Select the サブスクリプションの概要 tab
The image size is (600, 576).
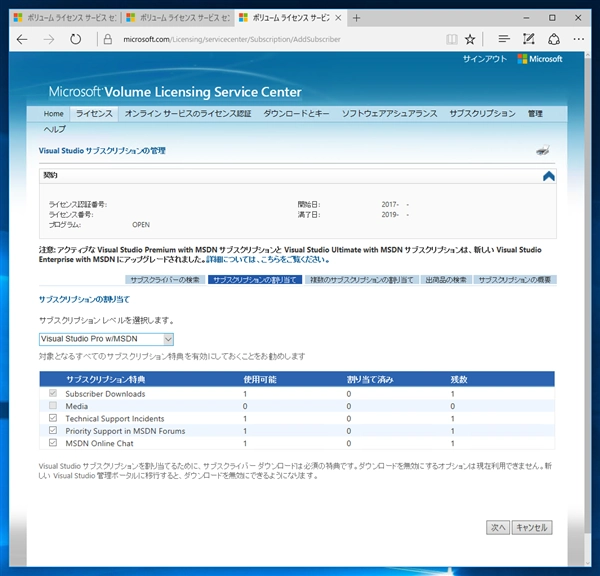click(x=515, y=280)
